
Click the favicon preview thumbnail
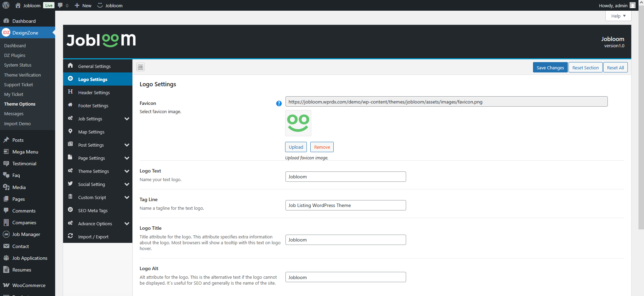298,123
